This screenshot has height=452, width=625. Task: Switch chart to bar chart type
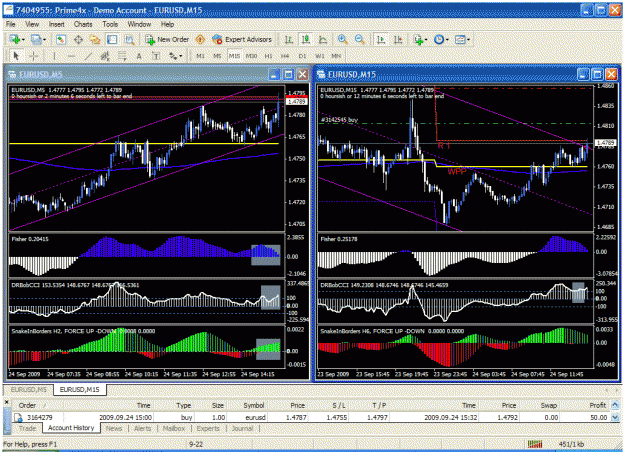click(x=289, y=39)
